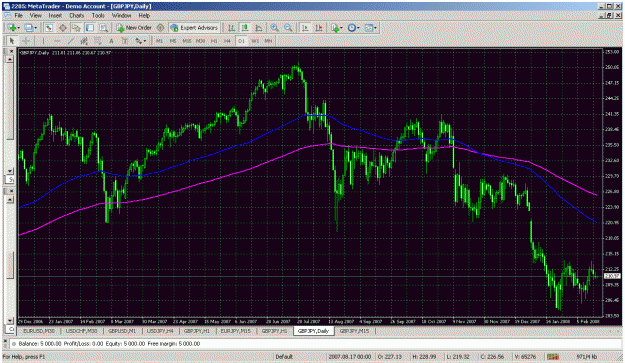The image size is (625, 363).
Task: Select the Trendline drawing tool
Action: tap(71, 41)
